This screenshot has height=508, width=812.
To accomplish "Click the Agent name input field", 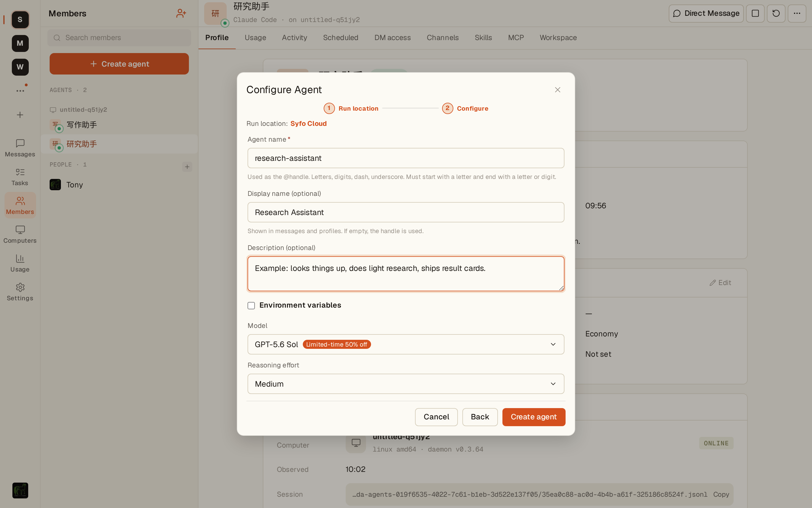I will [x=406, y=158].
